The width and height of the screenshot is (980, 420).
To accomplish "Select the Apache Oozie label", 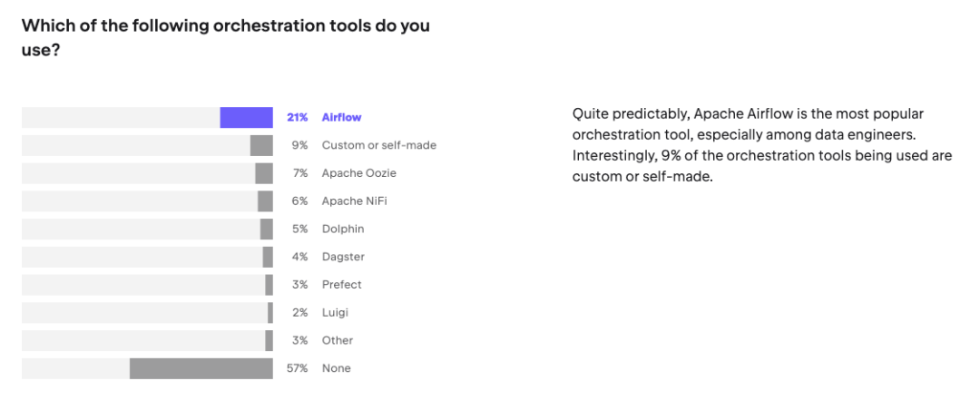I will pyautogui.click(x=358, y=173).
